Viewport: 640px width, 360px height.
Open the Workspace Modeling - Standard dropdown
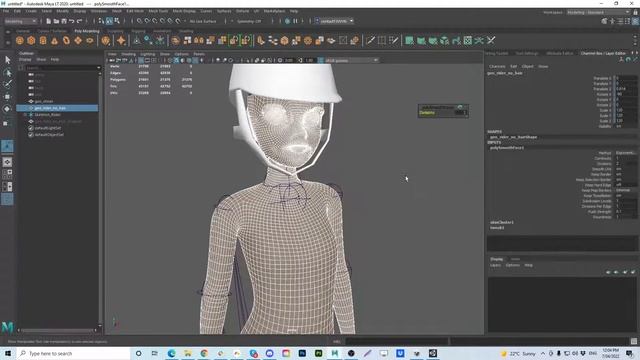[x=598, y=13]
